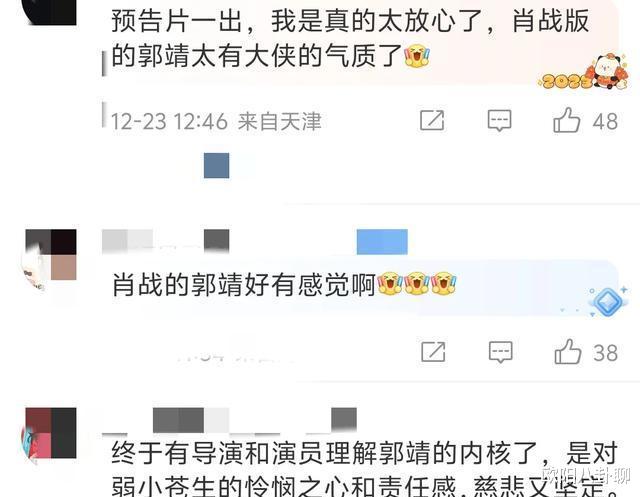
Task: Open replies for the '肖战的郭靖好有感觉啊' comment
Action: pyautogui.click(x=500, y=352)
